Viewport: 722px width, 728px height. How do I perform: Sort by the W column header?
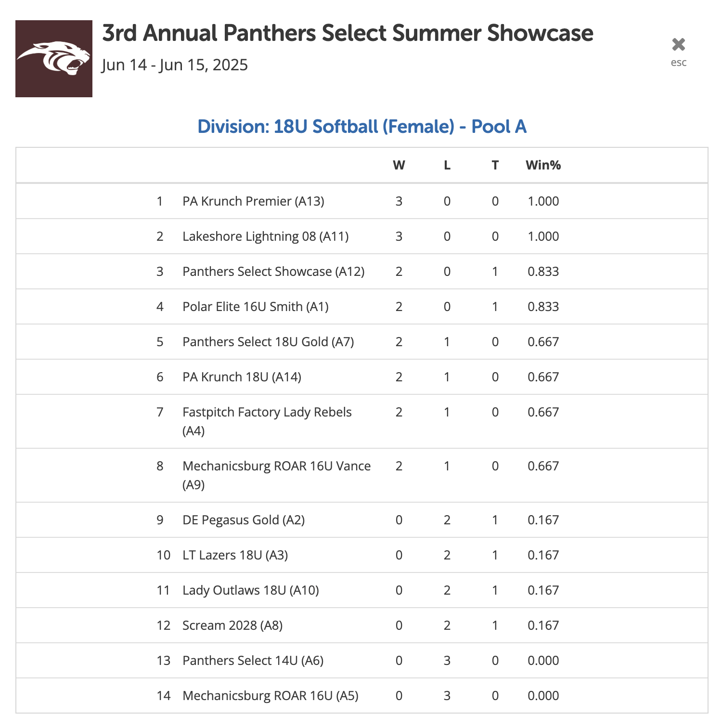point(399,165)
